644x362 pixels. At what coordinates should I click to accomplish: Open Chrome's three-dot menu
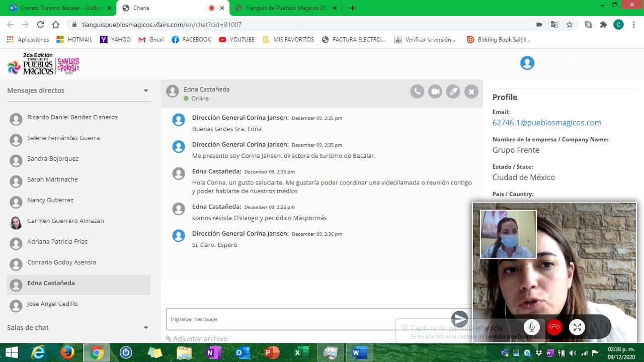point(634,25)
